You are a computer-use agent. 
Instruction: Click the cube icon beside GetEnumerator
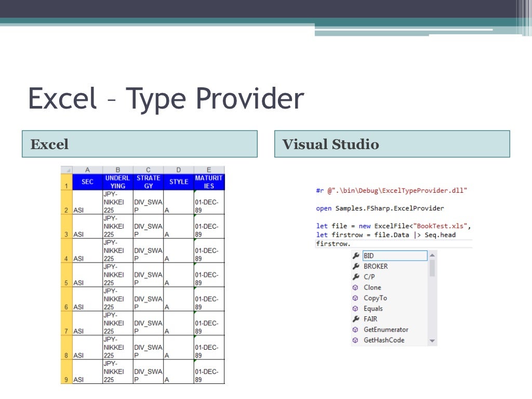tap(355, 329)
